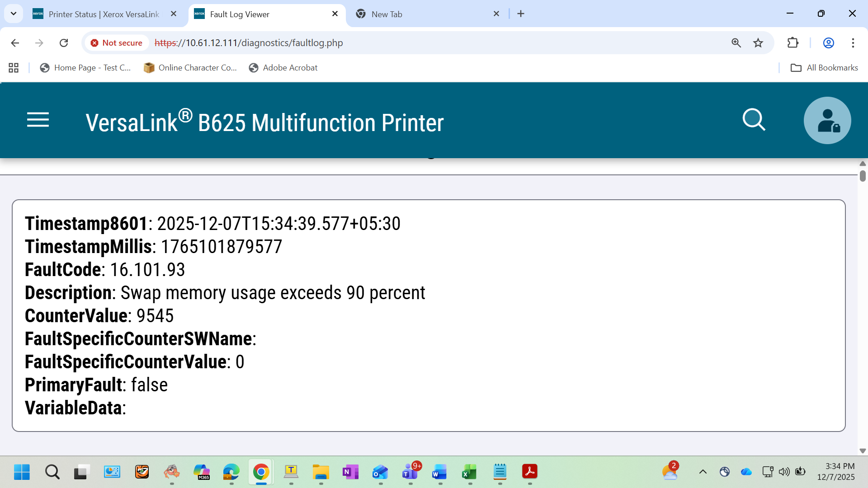The height and width of the screenshot is (488, 868).
Task: Open the Chrome profile icon
Action: pos(829,43)
